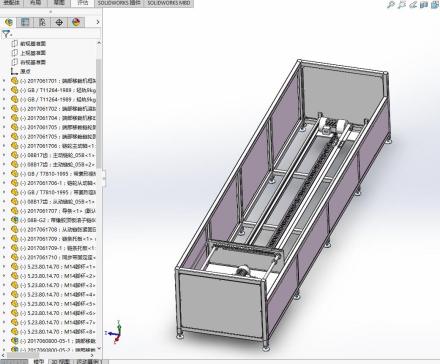Image resolution: width=440 pixels, height=364 pixels.
Task: Select the 2017061707 : 导轨<1> row
Action: [x=58, y=211]
